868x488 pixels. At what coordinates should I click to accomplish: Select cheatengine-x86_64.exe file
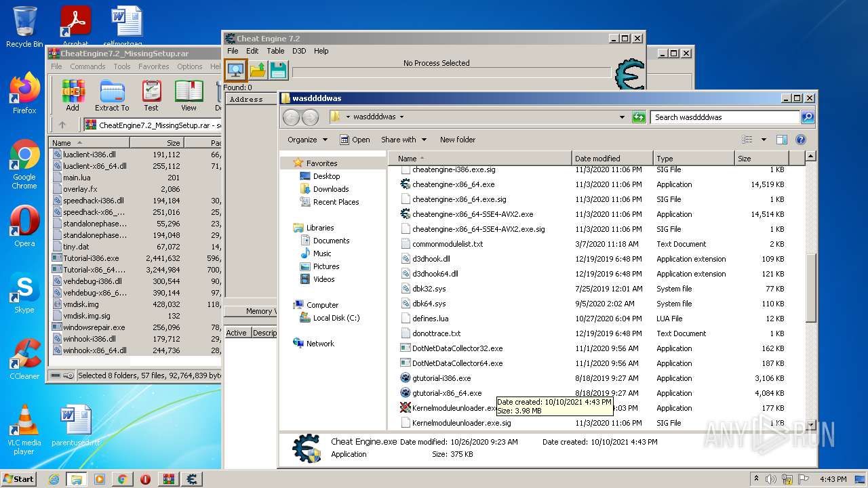coord(453,184)
